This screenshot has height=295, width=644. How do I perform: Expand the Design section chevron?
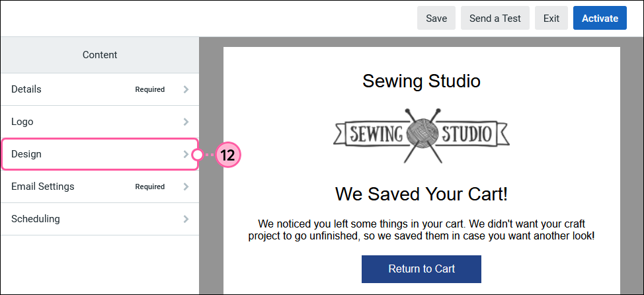click(186, 154)
